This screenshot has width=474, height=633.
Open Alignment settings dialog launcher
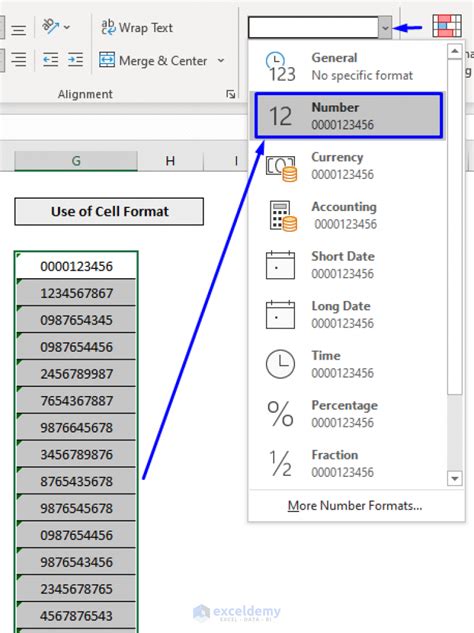tap(231, 94)
